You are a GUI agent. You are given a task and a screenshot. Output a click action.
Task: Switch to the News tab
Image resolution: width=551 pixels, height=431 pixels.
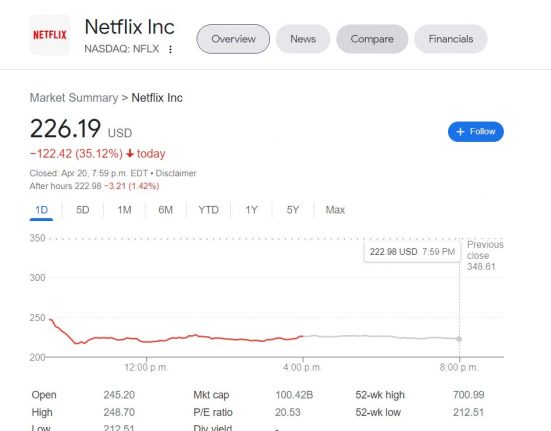303,39
